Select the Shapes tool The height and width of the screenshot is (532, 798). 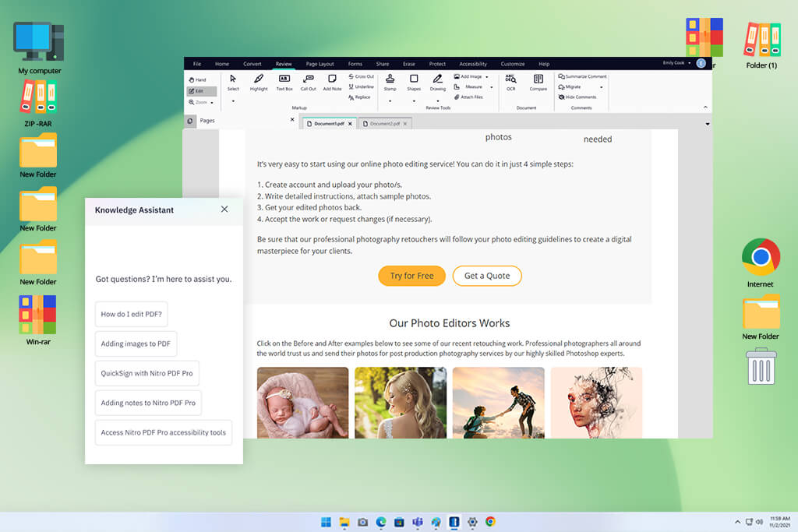(414, 82)
